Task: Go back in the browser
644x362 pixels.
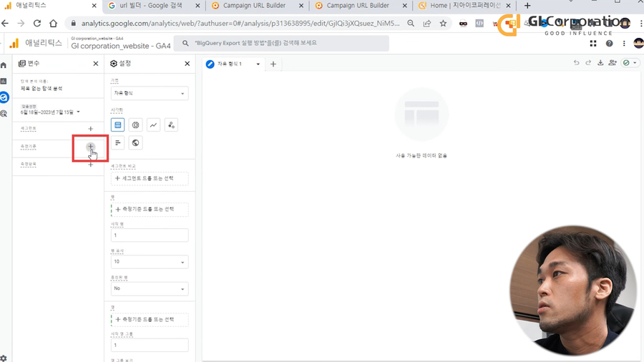Action: click(5, 24)
